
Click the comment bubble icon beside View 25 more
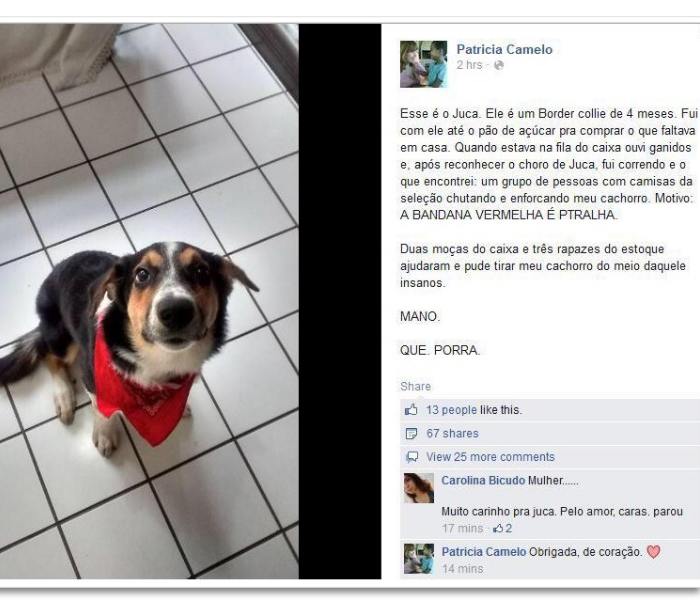click(x=412, y=457)
